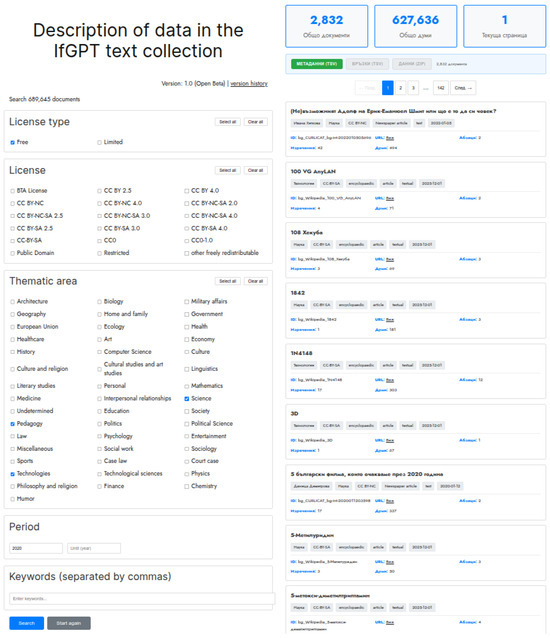Uncheck the Pedagogy thematic area
This screenshot has width=550, height=638.
pyautogui.click(x=12, y=424)
